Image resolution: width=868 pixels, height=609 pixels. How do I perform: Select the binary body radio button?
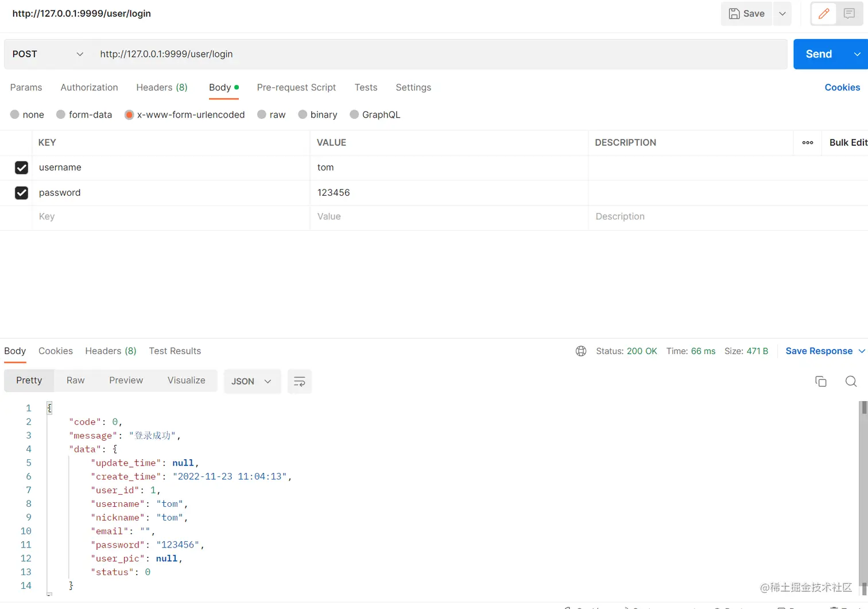point(303,115)
